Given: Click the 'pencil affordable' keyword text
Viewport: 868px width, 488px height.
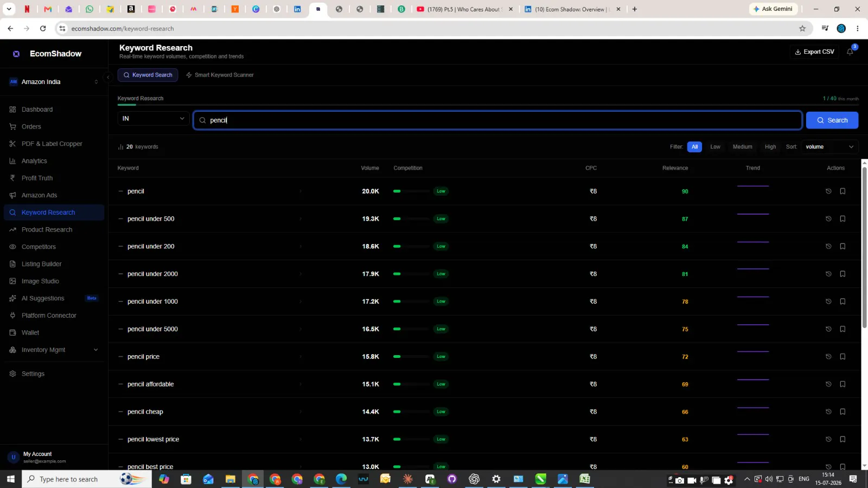Looking at the screenshot, I should pyautogui.click(x=150, y=384).
